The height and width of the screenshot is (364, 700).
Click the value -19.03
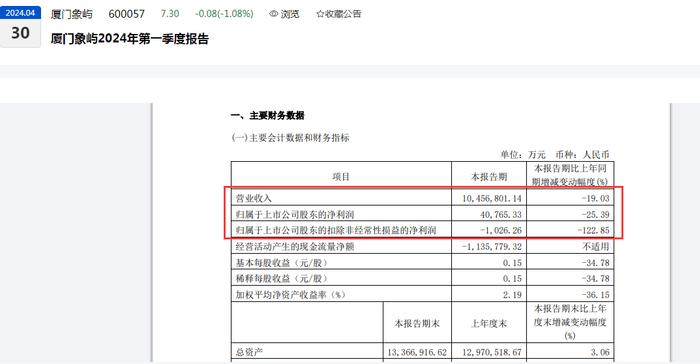tap(596, 198)
